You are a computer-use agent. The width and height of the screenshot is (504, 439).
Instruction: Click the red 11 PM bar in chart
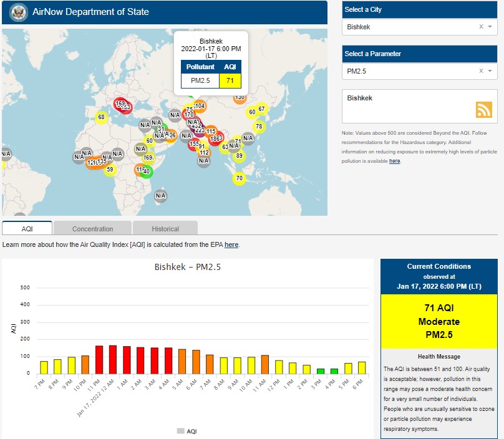pos(99,359)
